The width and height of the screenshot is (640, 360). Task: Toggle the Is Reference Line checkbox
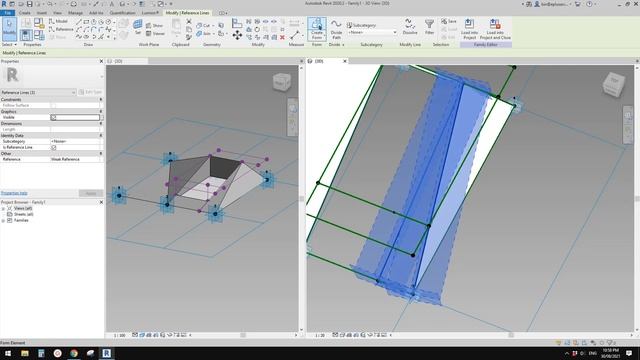tap(53, 147)
